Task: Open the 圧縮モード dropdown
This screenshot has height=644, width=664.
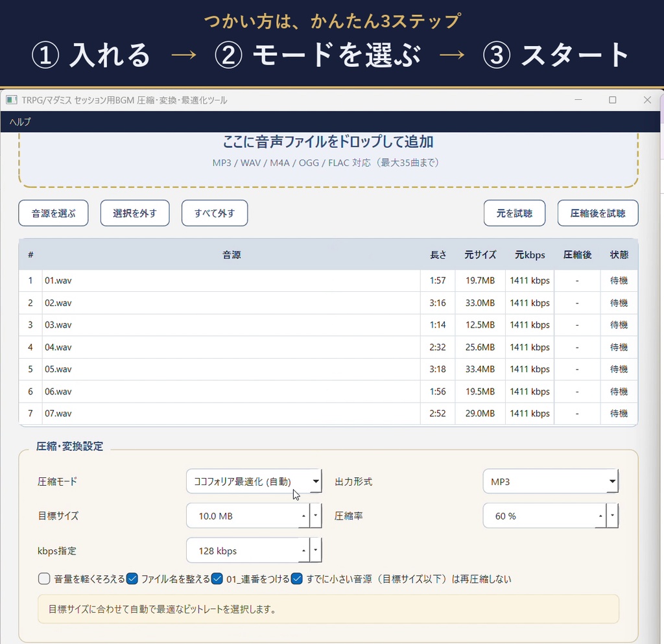Action: pos(254,481)
